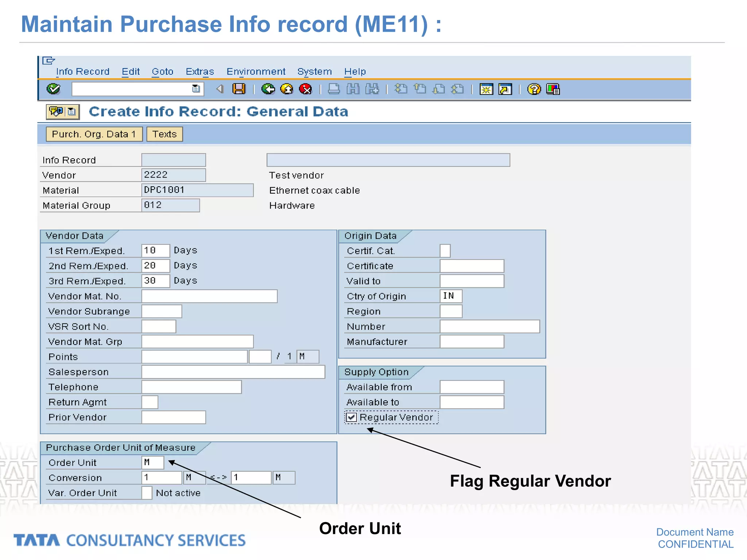
Task: Open the Help menu
Action: [355, 71]
